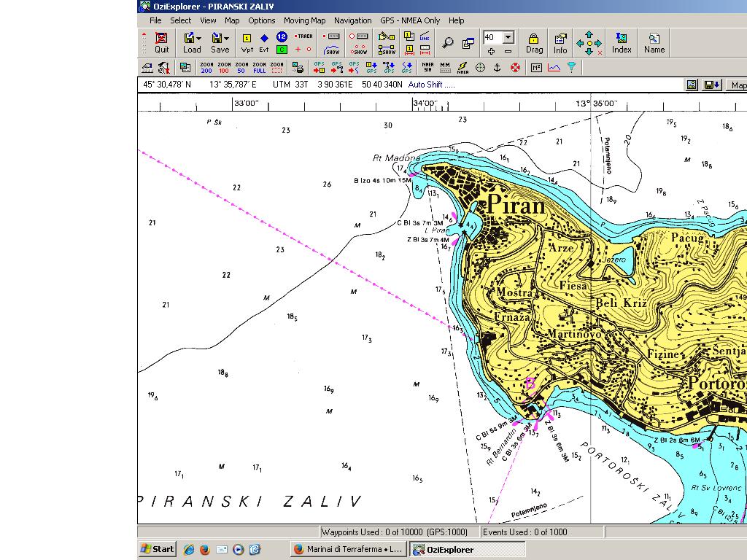
Task: Click the LINE measure icon
Action: coord(425,36)
